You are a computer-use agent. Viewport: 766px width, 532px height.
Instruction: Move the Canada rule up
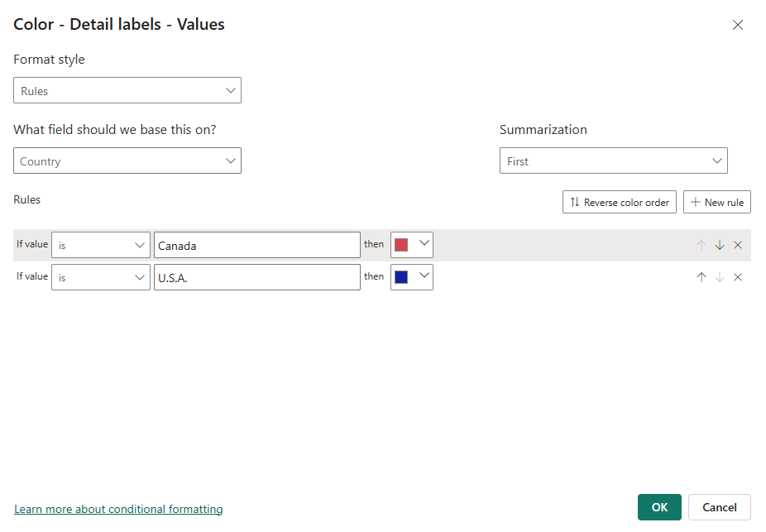tap(701, 245)
